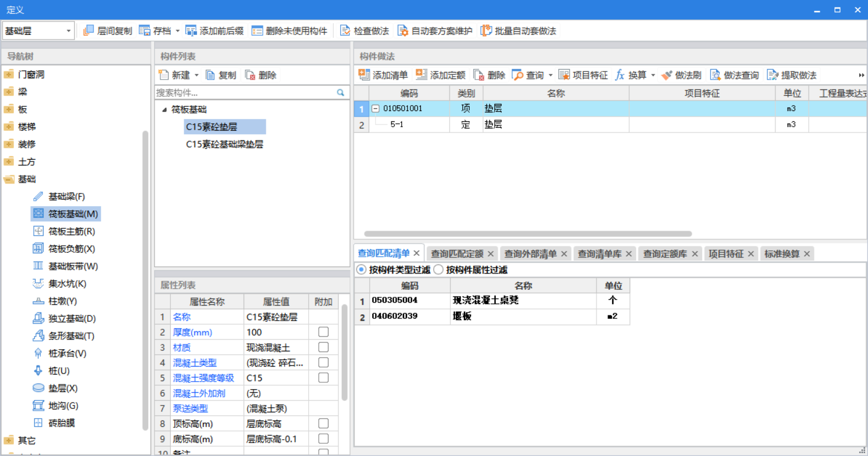Image resolution: width=868 pixels, height=456 pixels.
Task: Toggle the 附加 checkbox for 混凝土类型
Action: [323, 362]
